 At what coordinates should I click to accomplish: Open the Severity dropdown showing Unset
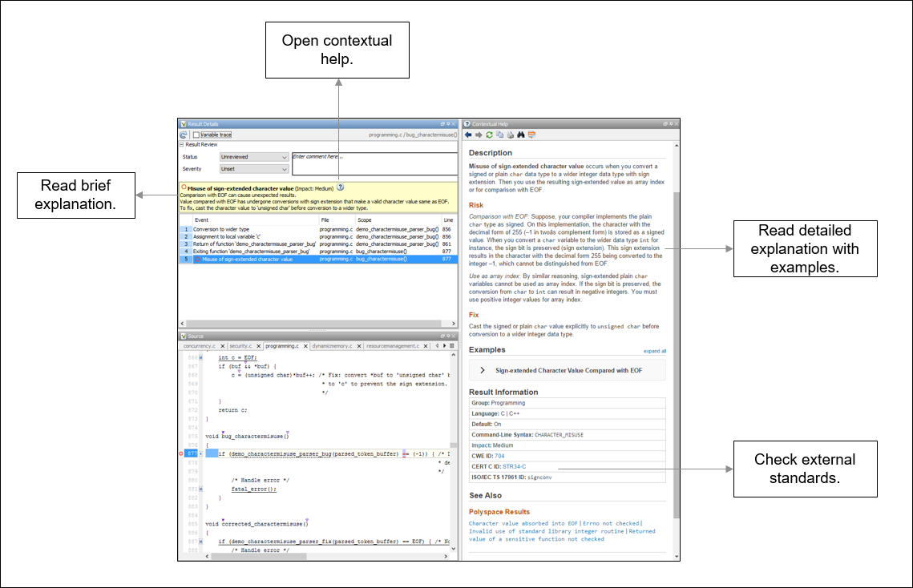coord(254,169)
